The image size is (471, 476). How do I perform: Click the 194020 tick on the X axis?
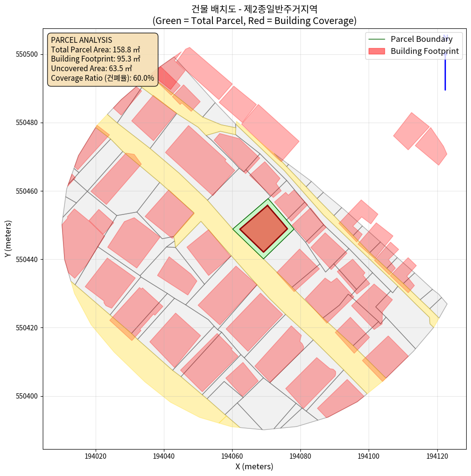[x=96, y=456]
